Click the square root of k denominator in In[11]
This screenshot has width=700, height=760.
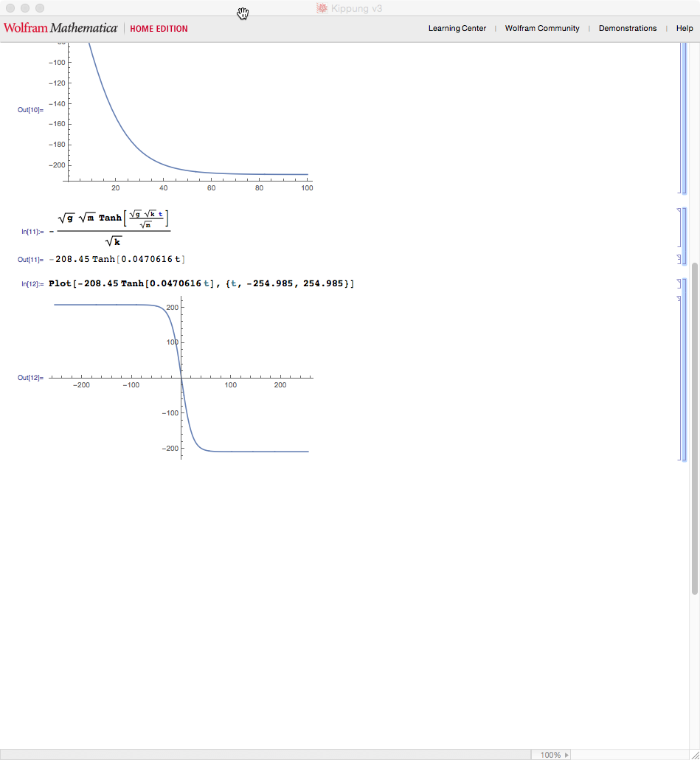pyautogui.click(x=113, y=241)
